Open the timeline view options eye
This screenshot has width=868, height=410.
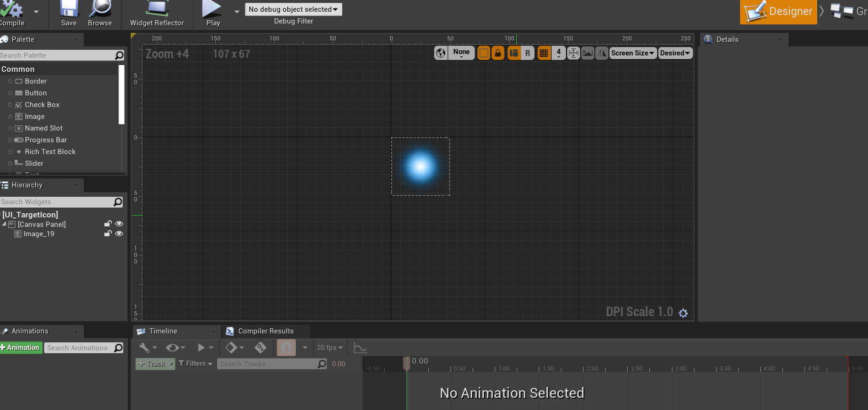click(x=175, y=348)
